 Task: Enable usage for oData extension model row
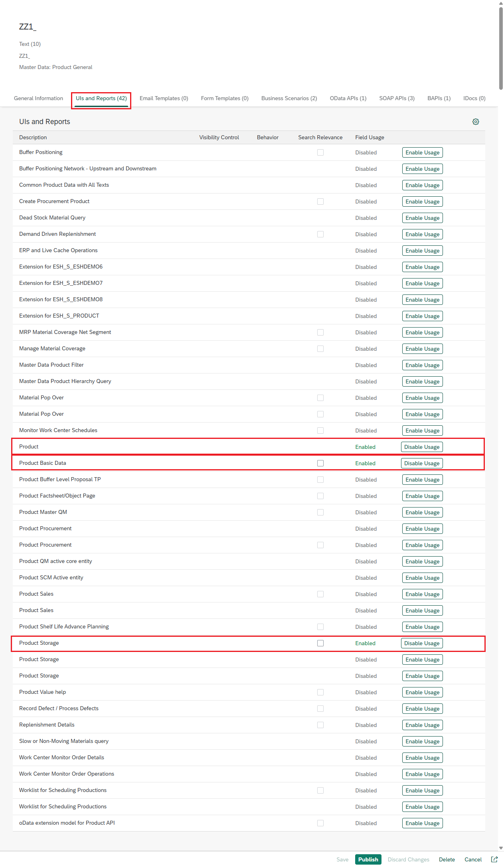click(x=422, y=823)
